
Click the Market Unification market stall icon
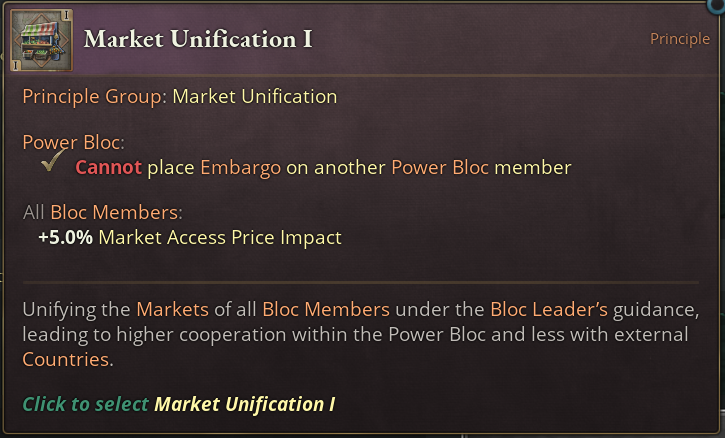coord(40,40)
